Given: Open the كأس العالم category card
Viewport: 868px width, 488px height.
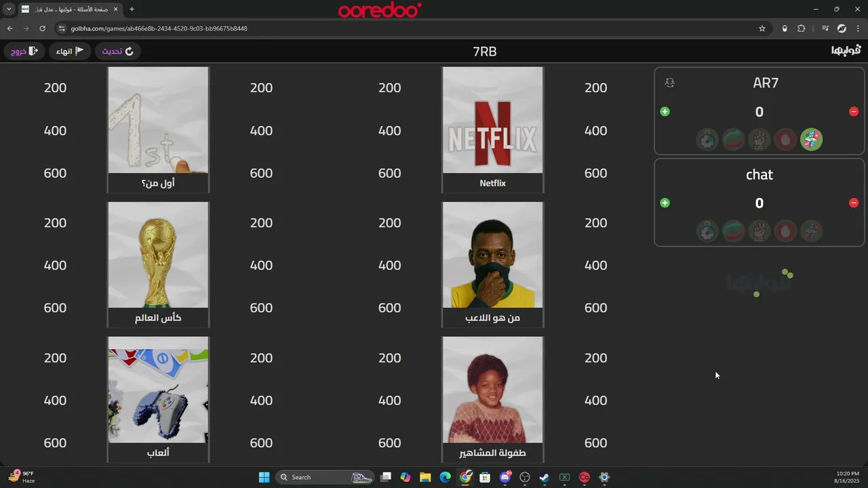Looking at the screenshot, I should [x=158, y=264].
